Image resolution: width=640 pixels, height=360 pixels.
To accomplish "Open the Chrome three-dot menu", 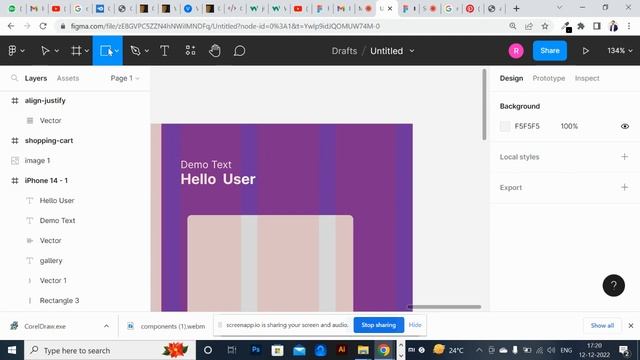I will click(629, 26).
